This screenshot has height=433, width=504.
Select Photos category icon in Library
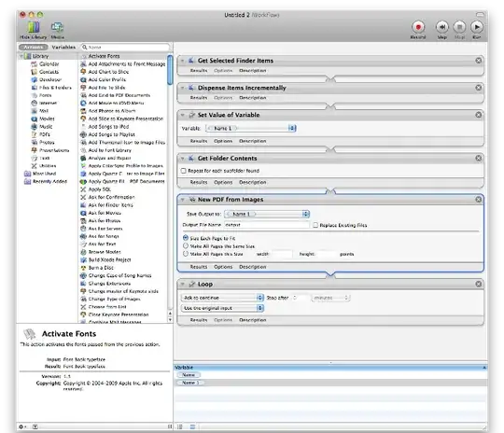pos(35,142)
